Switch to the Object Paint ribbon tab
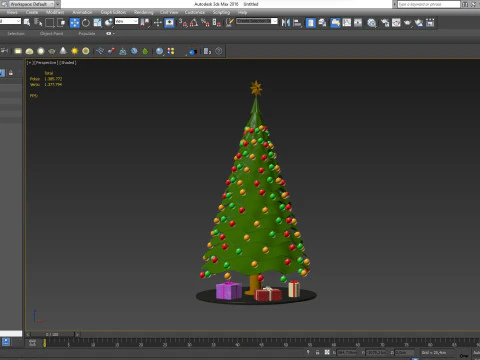The height and width of the screenshot is (360, 480). coord(51,33)
